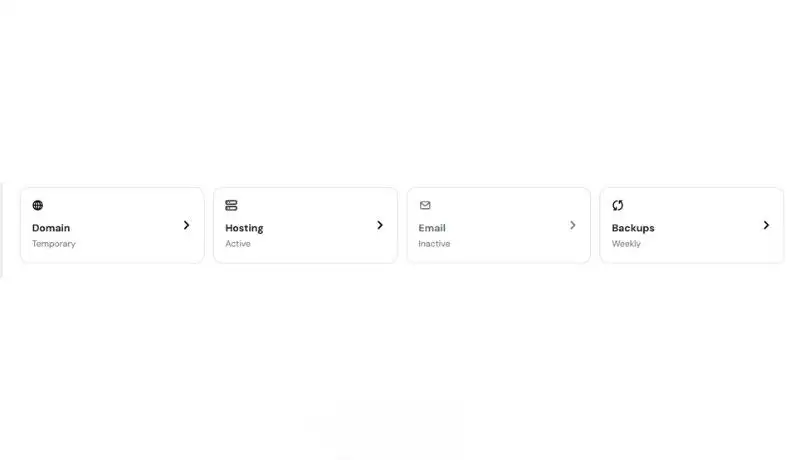Expand Backups using its chevron arrow

[x=766, y=225]
